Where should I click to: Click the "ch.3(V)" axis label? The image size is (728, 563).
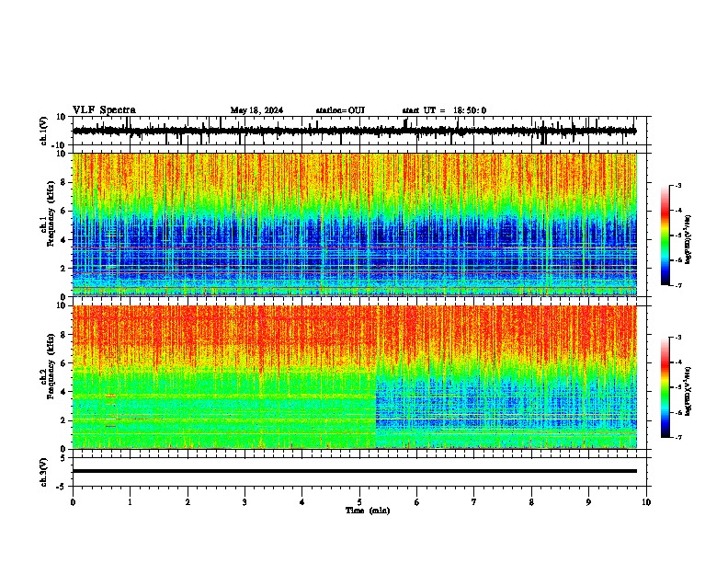[44, 472]
